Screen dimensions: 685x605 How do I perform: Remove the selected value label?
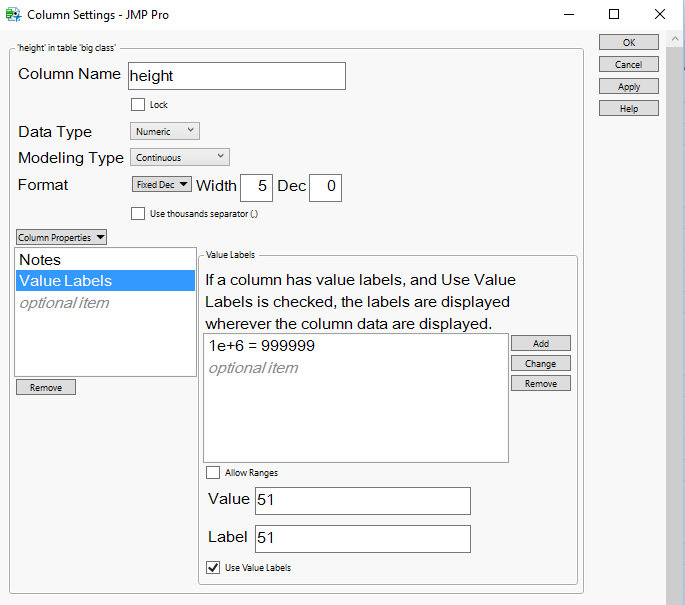[x=541, y=384]
